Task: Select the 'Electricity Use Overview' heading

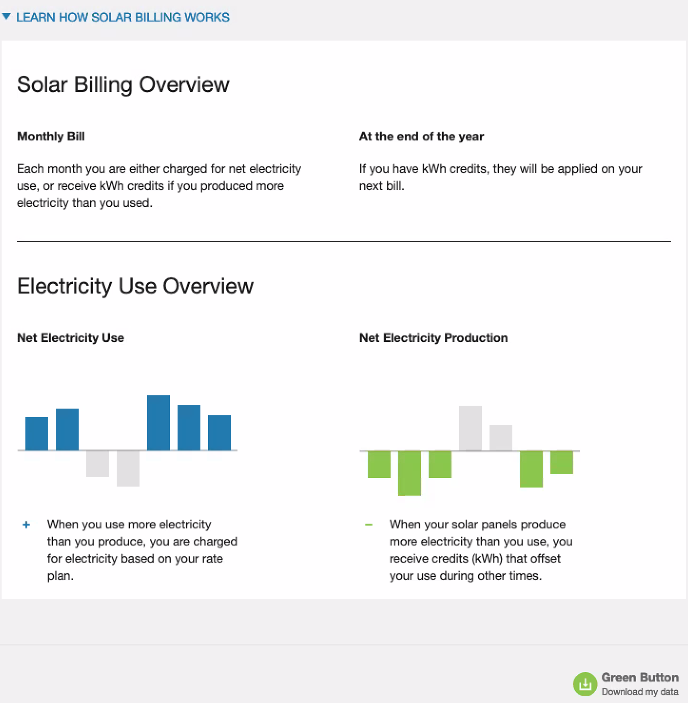Action: tap(135, 286)
